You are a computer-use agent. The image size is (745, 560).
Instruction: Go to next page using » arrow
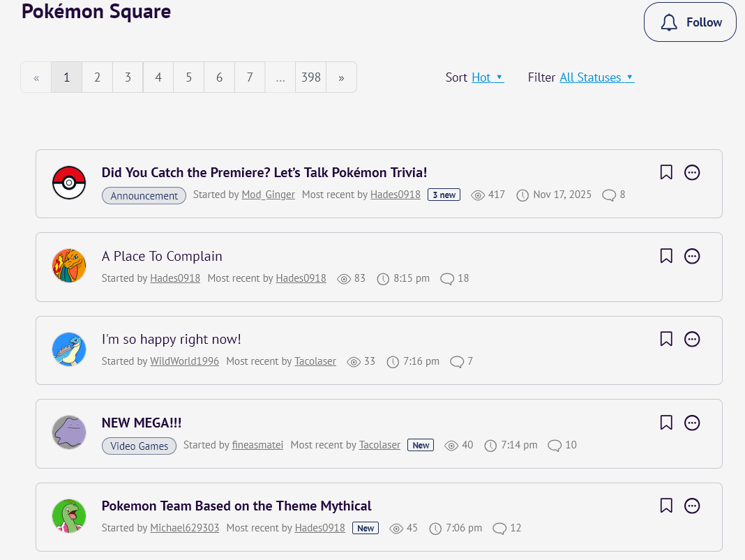click(341, 77)
